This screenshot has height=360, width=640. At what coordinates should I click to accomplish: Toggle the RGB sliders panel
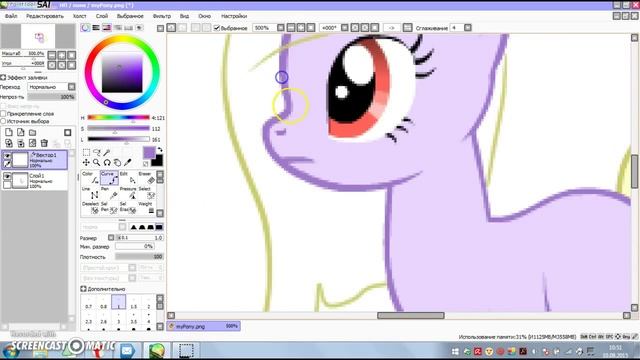96,28
